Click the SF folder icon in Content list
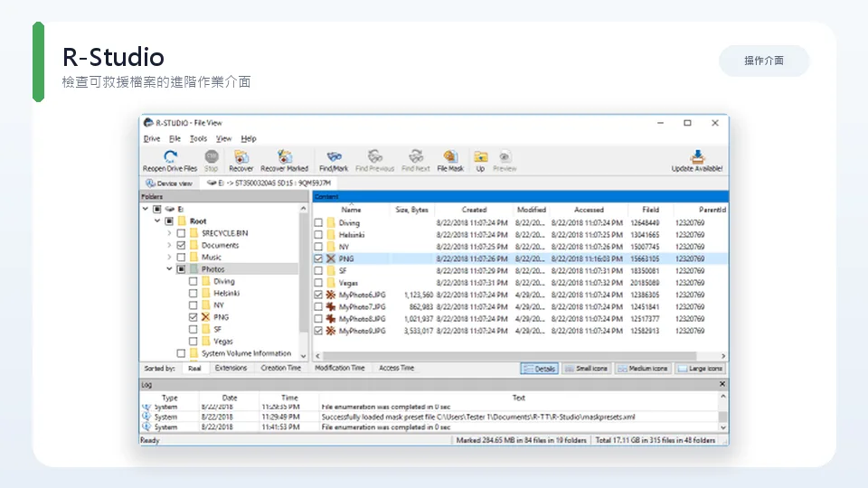 (x=331, y=270)
